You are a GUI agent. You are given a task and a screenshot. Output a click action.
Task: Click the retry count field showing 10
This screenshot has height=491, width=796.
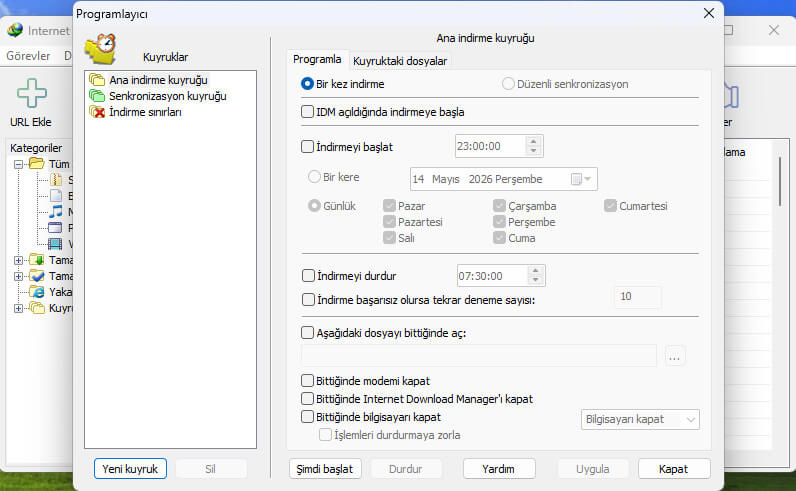[x=638, y=297]
